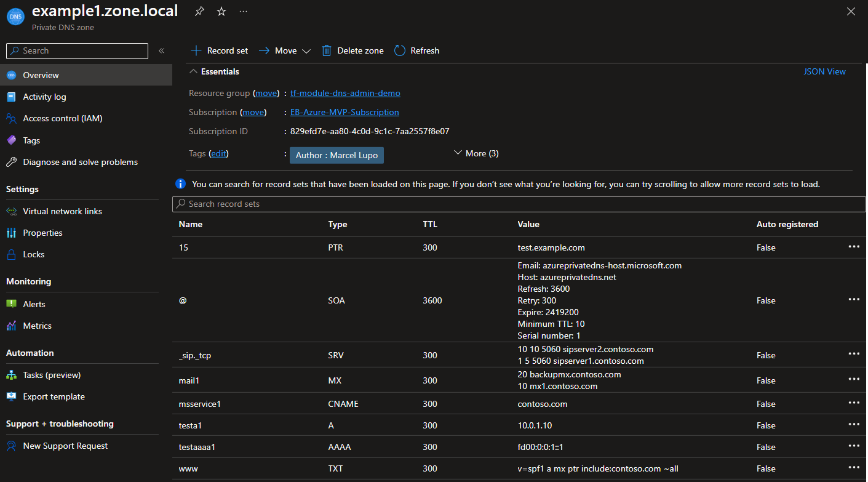Select the testaaaa1 record name
This screenshot has width=868, height=482.
[199, 447]
